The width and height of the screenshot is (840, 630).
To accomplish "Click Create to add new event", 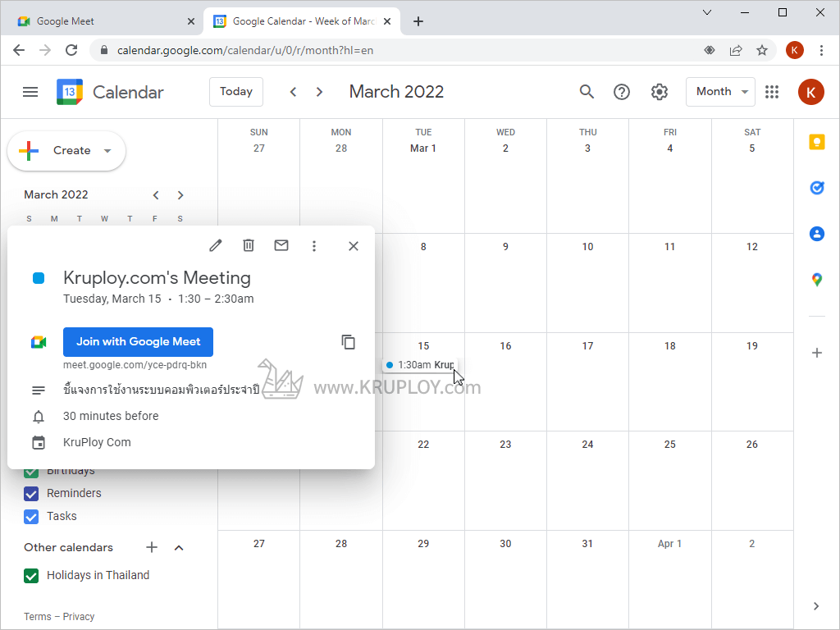I will coord(66,151).
